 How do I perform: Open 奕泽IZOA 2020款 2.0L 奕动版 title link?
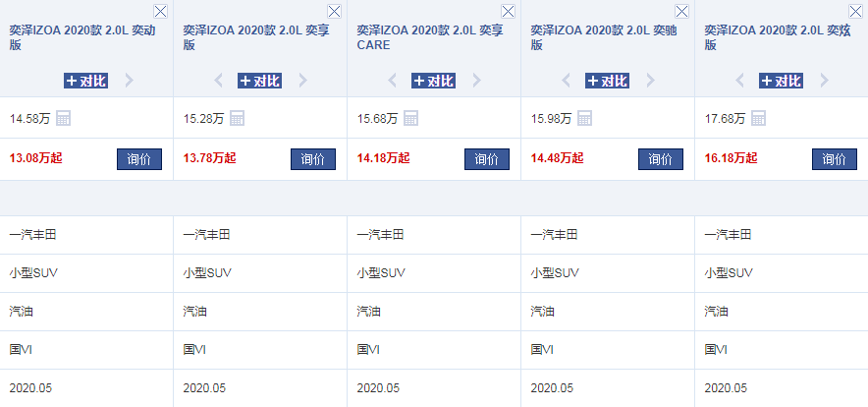pyautogui.click(x=82, y=37)
